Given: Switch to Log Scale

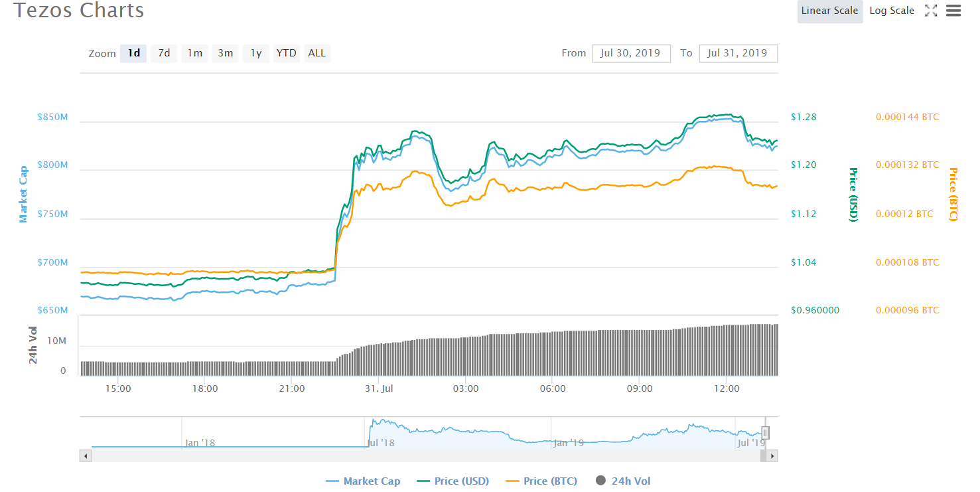Looking at the screenshot, I should (x=892, y=11).
